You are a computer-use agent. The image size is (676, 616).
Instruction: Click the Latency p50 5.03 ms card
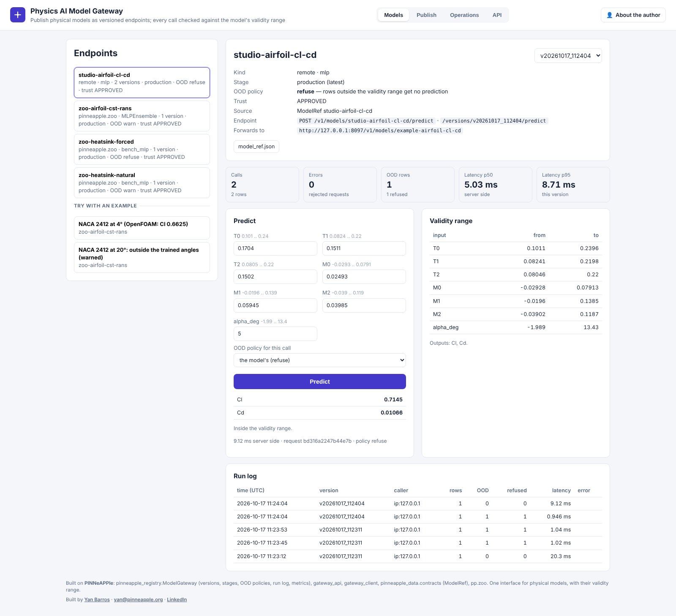(496, 185)
